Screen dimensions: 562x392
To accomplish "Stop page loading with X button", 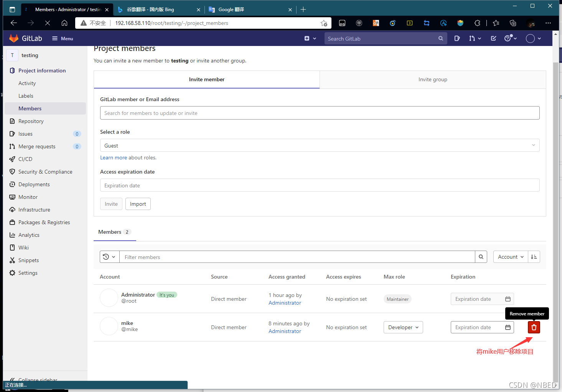I will pyautogui.click(x=48, y=23).
